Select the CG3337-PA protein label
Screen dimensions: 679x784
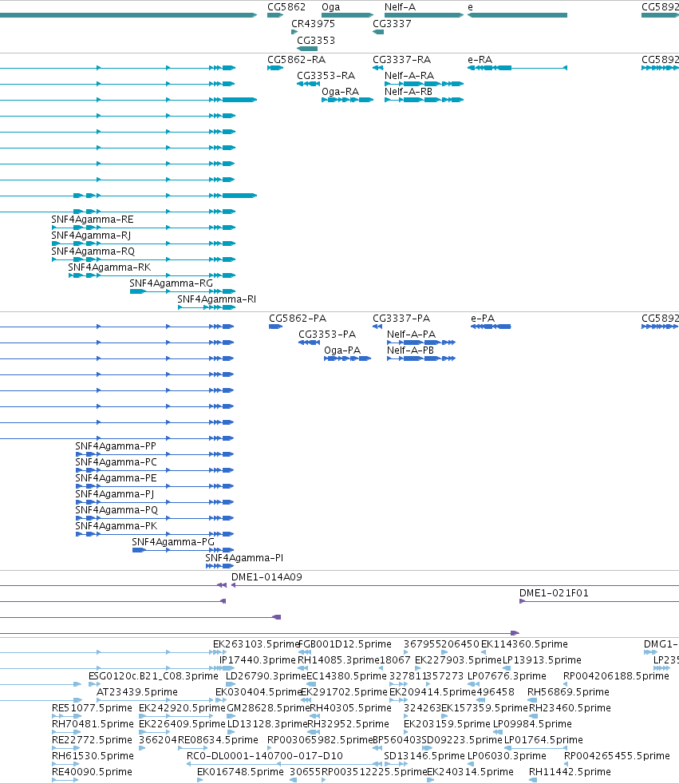[401, 319]
